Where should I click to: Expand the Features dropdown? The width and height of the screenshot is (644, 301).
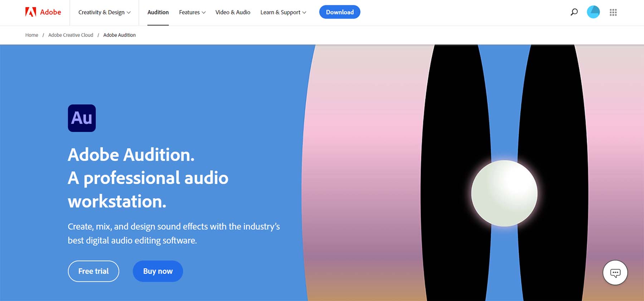[192, 12]
